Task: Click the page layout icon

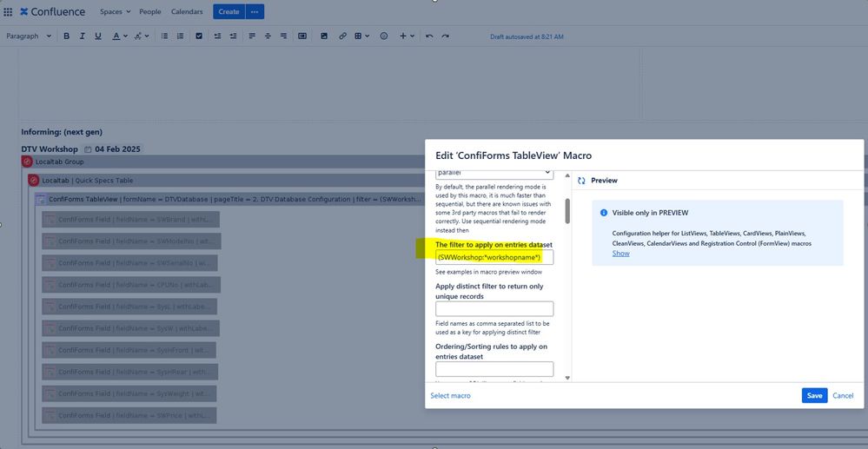Action: coord(302,36)
